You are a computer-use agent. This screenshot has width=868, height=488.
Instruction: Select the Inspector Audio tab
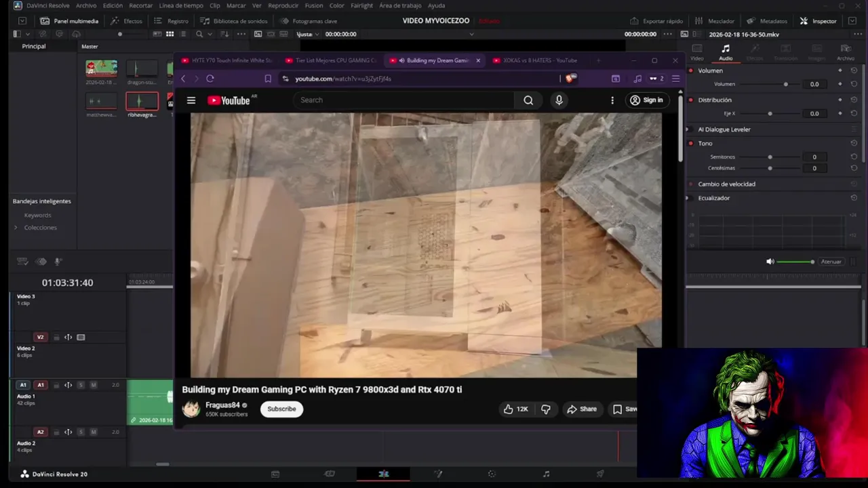(726, 52)
